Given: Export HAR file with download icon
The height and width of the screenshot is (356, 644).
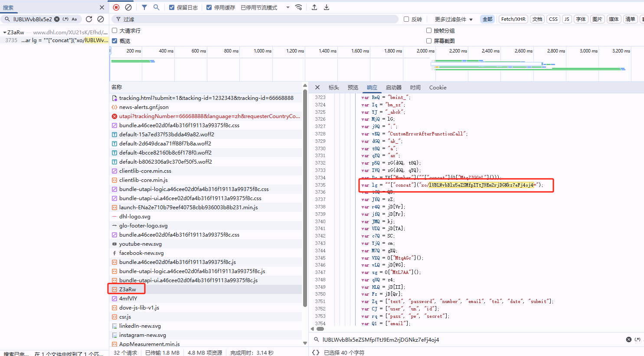Looking at the screenshot, I should point(327,7).
